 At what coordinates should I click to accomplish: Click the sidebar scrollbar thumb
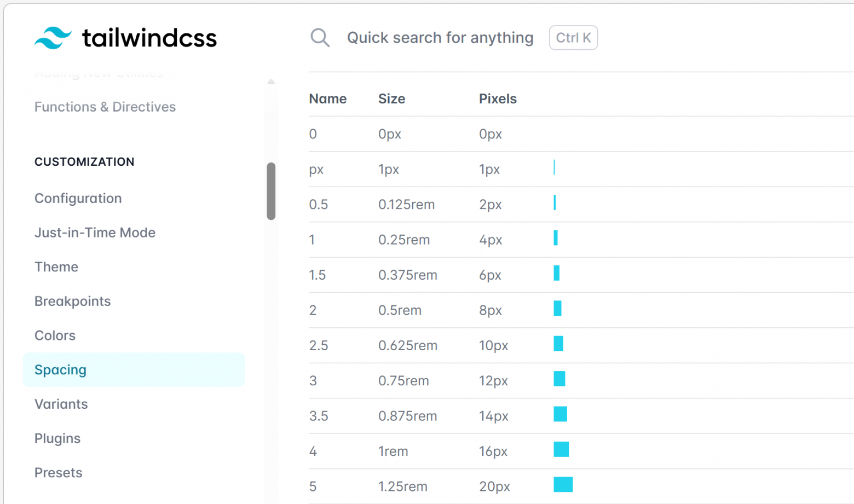[x=271, y=191]
